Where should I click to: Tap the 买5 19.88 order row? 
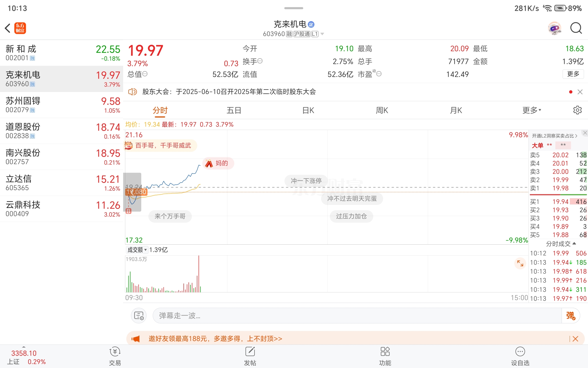click(558, 235)
